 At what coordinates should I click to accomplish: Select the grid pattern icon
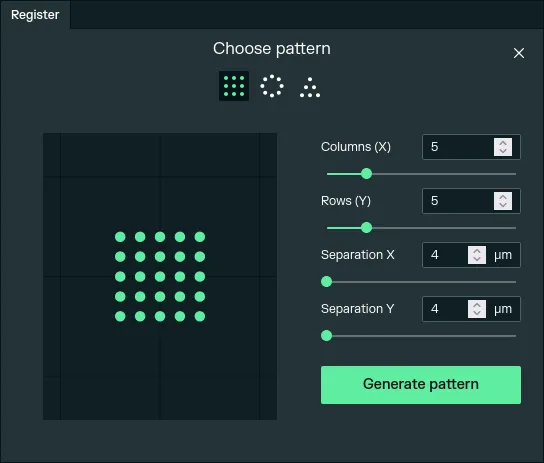pos(234,86)
